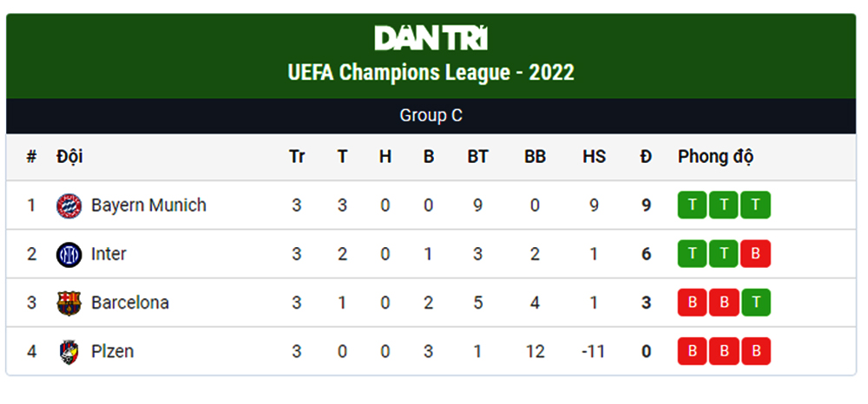Image resolution: width=868 pixels, height=404 pixels.
Task: Open the Plzen team name
Action: tap(112, 351)
